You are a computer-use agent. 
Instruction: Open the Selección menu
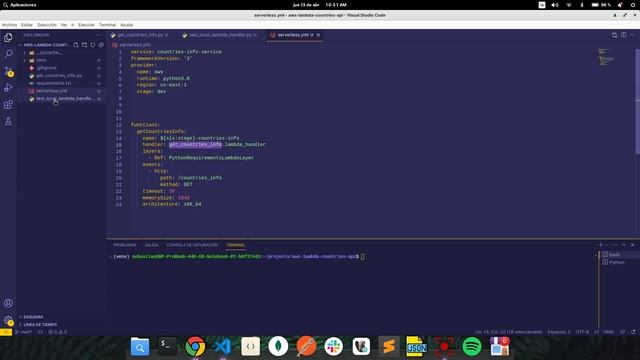coord(47,25)
